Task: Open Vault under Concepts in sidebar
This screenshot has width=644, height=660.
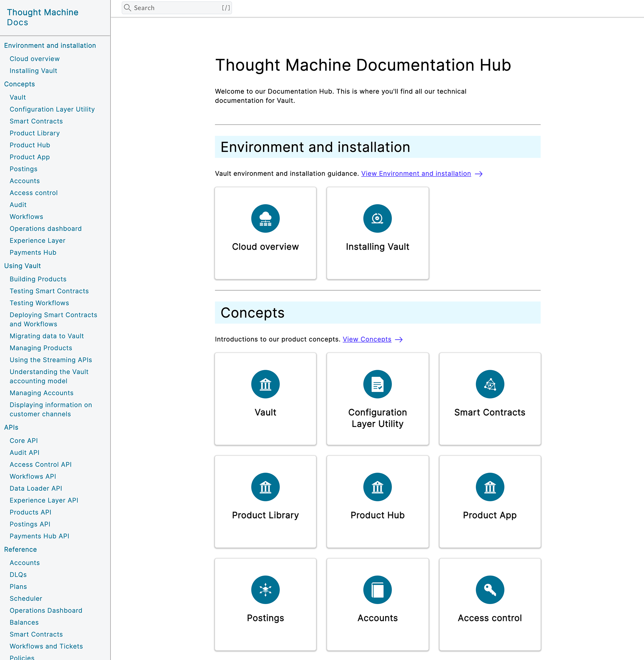Action: pyautogui.click(x=17, y=97)
